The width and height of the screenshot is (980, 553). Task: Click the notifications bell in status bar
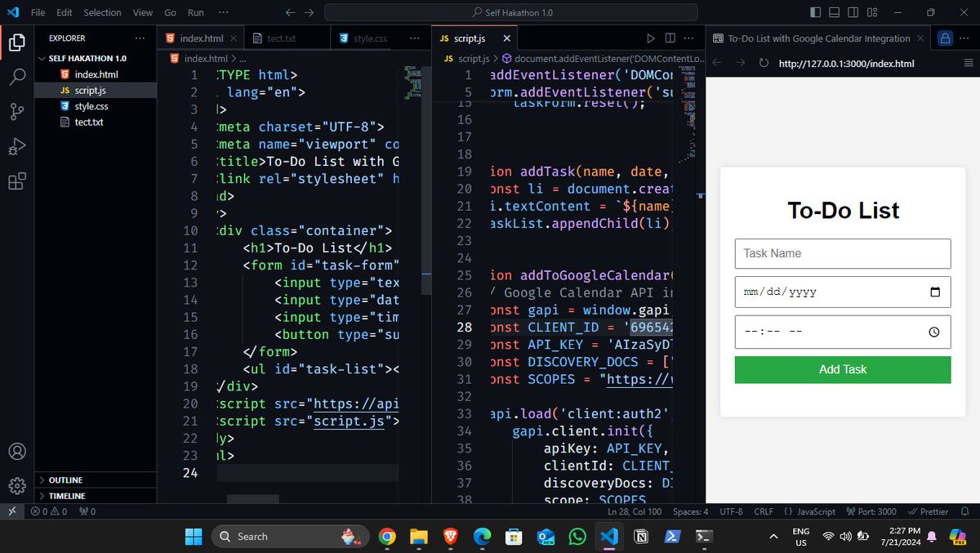point(964,511)
